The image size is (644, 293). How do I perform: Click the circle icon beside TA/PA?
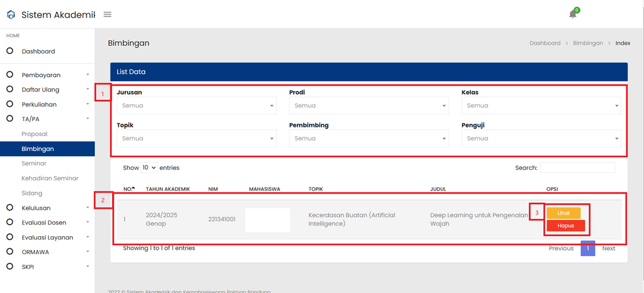[x=10, y=119]
